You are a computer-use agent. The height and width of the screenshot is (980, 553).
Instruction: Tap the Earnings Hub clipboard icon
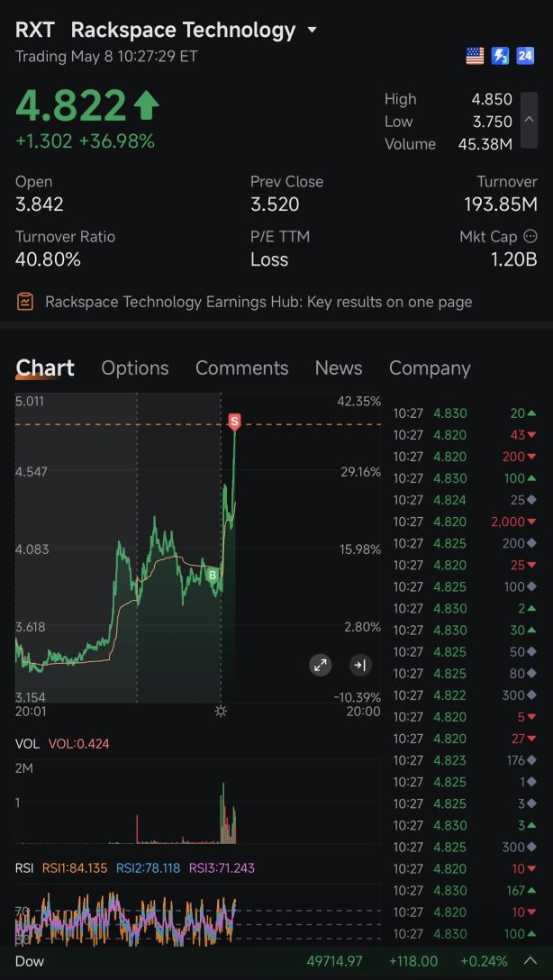(25, 302)
